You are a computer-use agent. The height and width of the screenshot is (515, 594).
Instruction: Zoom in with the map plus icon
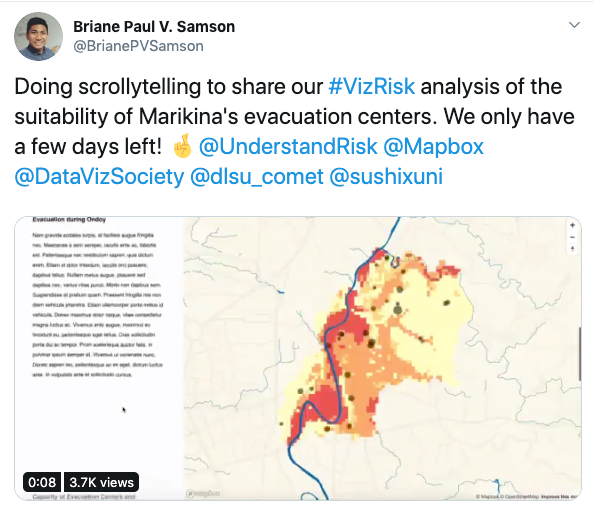point(572,225)
